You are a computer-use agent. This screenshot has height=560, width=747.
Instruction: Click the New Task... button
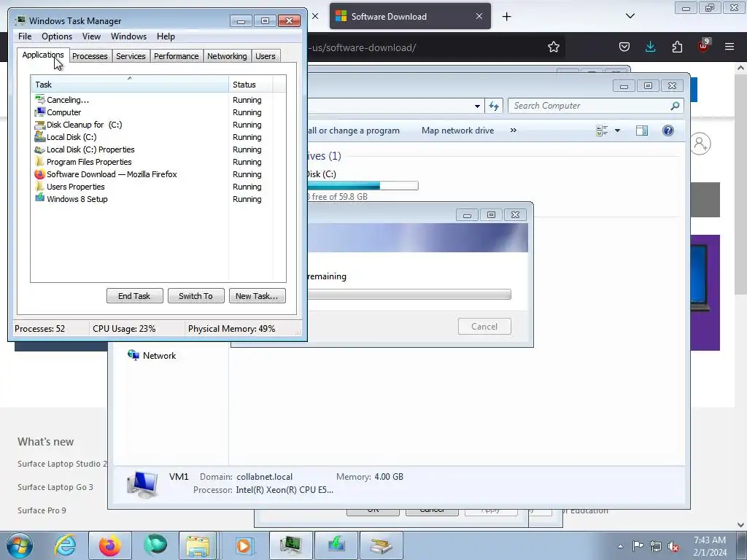(x=257, y=296)
